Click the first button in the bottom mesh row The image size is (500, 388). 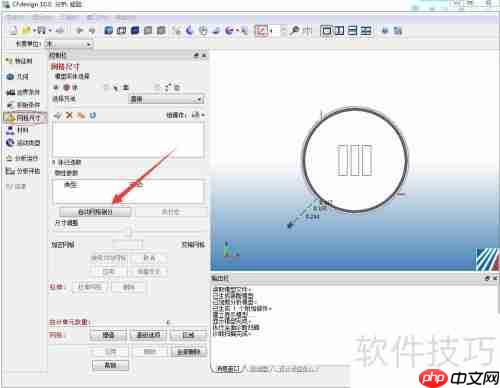pyautogui.click(x=108, y=335)
